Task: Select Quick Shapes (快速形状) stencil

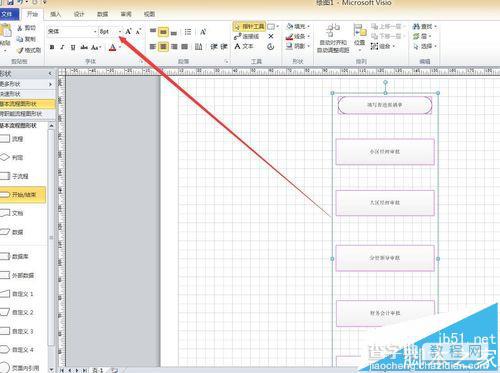Action: coord(27,94)
